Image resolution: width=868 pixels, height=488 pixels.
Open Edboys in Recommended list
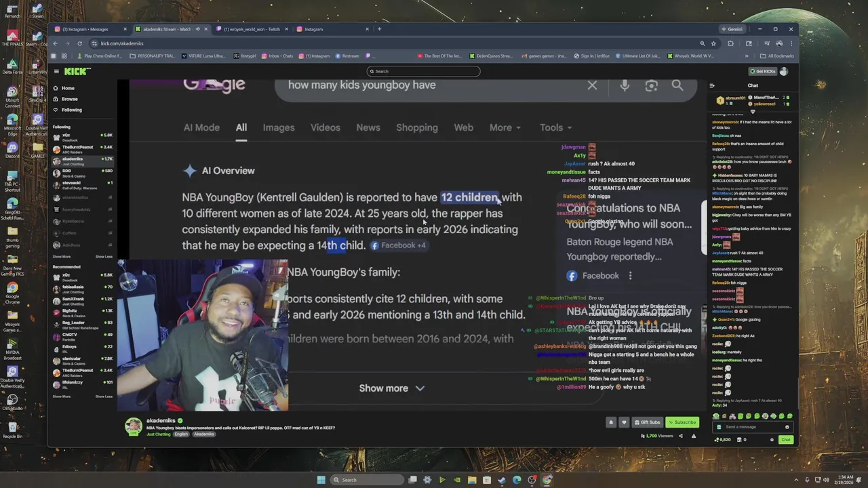[x=83, y=348]
